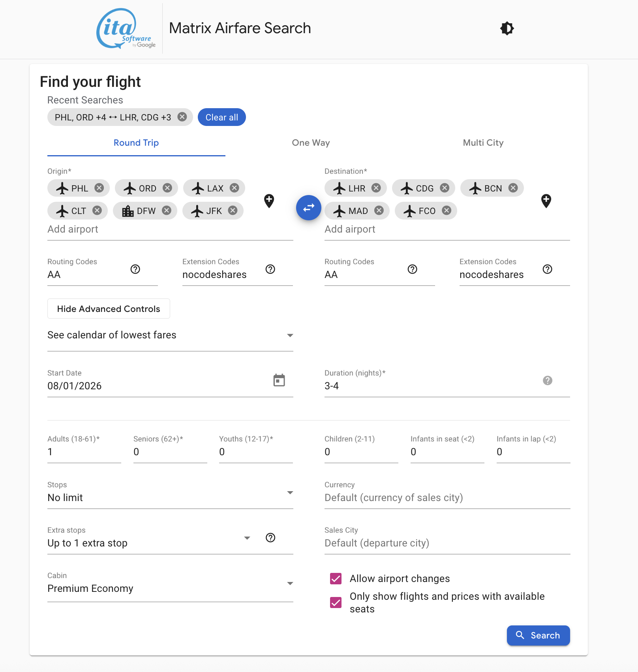Image resolution: width=638 pixels, height=672 pixels.
Task: Switch to the Multi City tab
Action: pyautogui.click(x=483, y=143)
